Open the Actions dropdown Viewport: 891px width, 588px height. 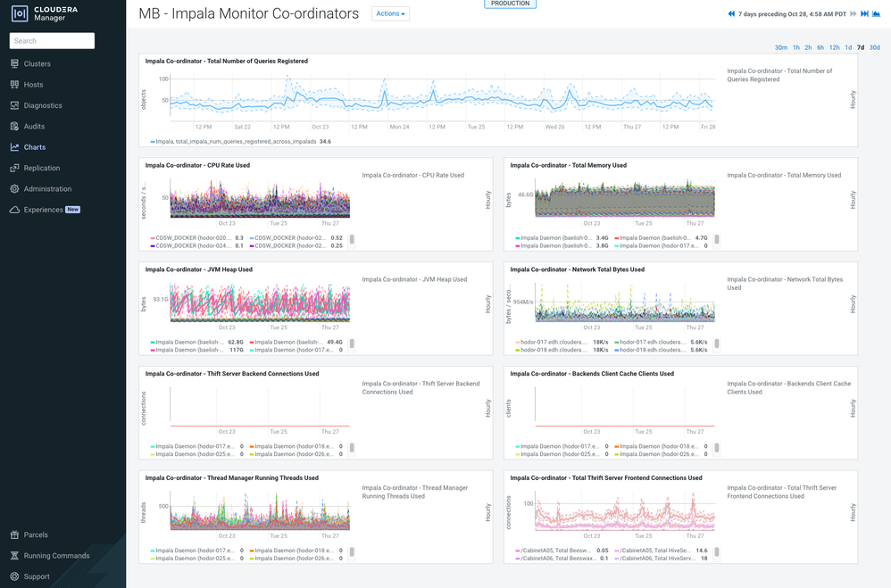(x=390, y=13)
